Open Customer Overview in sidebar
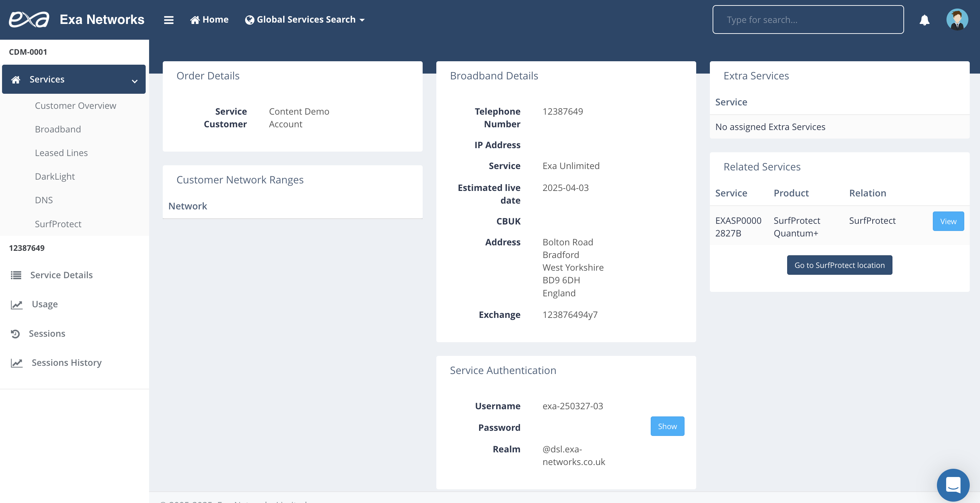 pyautogui.click(x=75, y=105)
